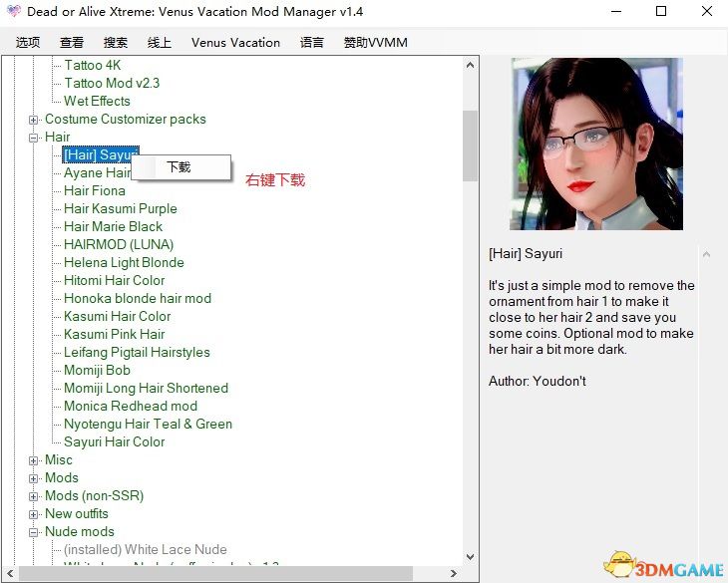728x583 pixels.
Task: Expand the Mods (non-SSR) category
Action: click(34, 496)
